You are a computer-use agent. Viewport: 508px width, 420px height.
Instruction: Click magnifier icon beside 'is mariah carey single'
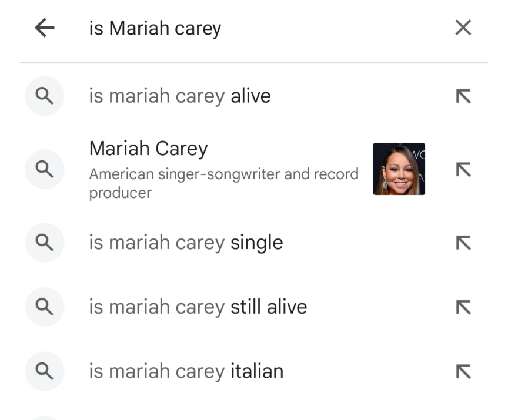click(45, 242)
